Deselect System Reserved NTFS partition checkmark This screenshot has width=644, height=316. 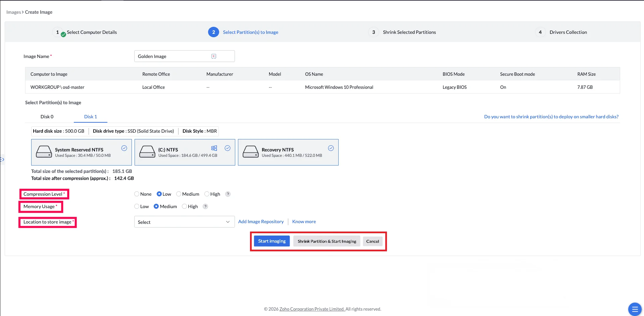(x=124, y=148)
